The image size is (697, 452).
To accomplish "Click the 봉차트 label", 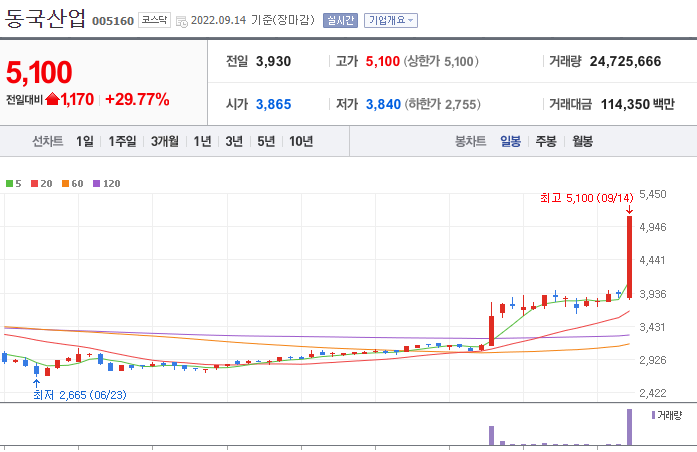I will pyautogui.click(x=470, y=141).
